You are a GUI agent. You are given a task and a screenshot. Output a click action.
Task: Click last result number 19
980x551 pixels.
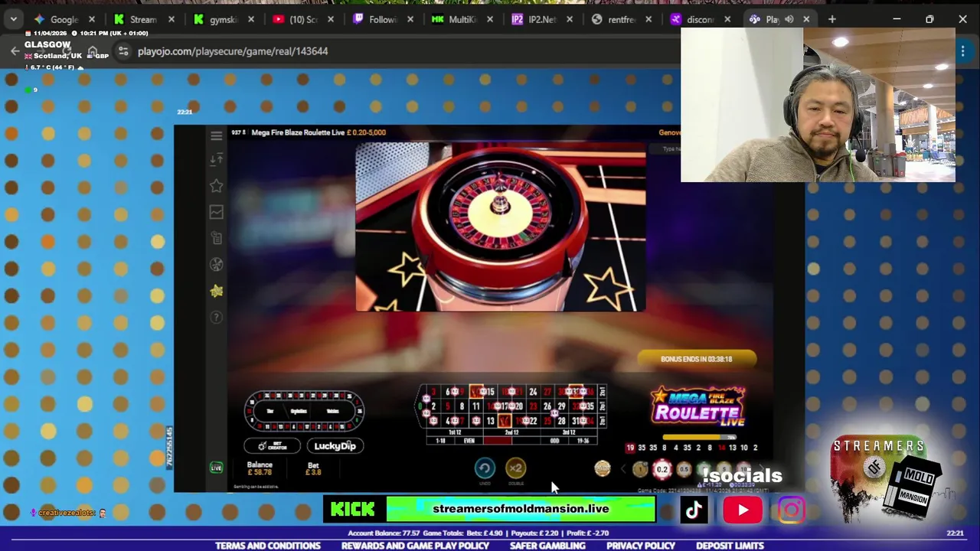click(x=630, y=448)
